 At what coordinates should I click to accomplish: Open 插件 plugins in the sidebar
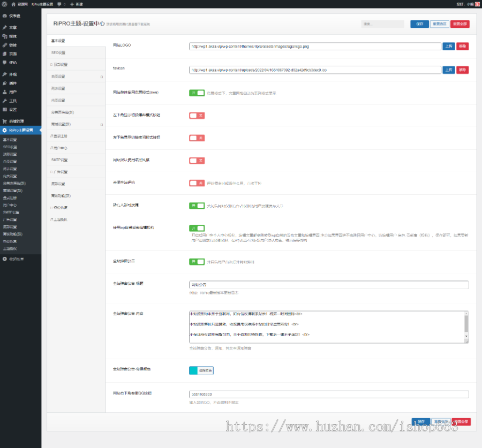pos(12,83)
